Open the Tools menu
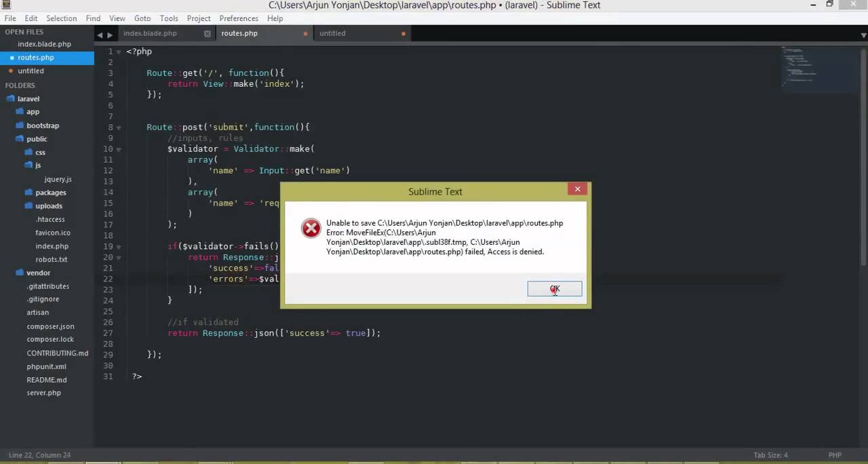Viewport: 868px width, 464px height. 169,18
